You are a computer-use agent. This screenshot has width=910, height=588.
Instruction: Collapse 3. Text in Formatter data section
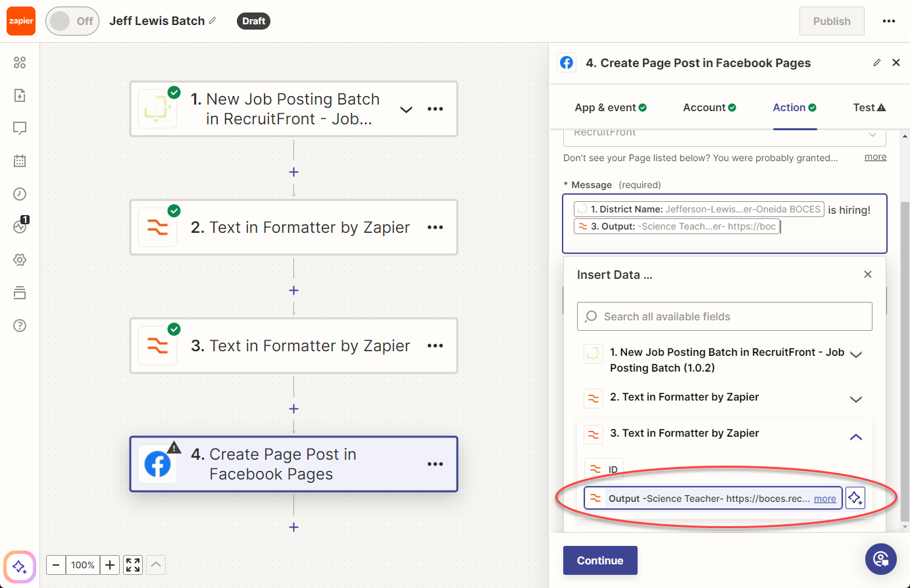point(856,437)
